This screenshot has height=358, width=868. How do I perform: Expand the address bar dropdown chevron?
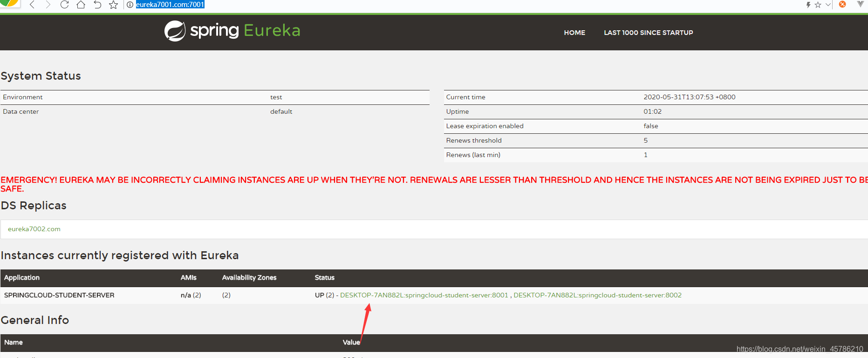(x=828, y=5)
